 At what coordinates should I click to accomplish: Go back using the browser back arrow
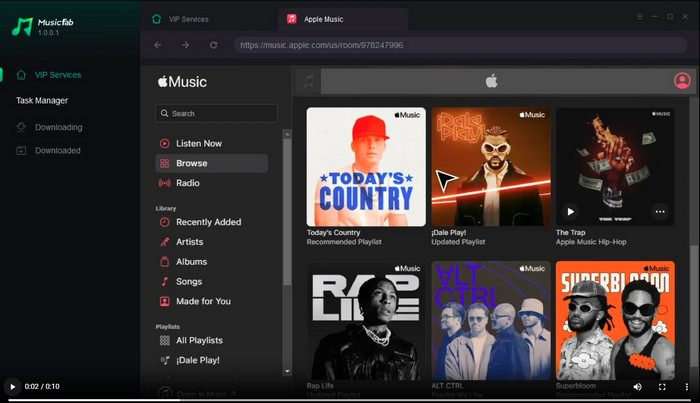tap(158, 45)
